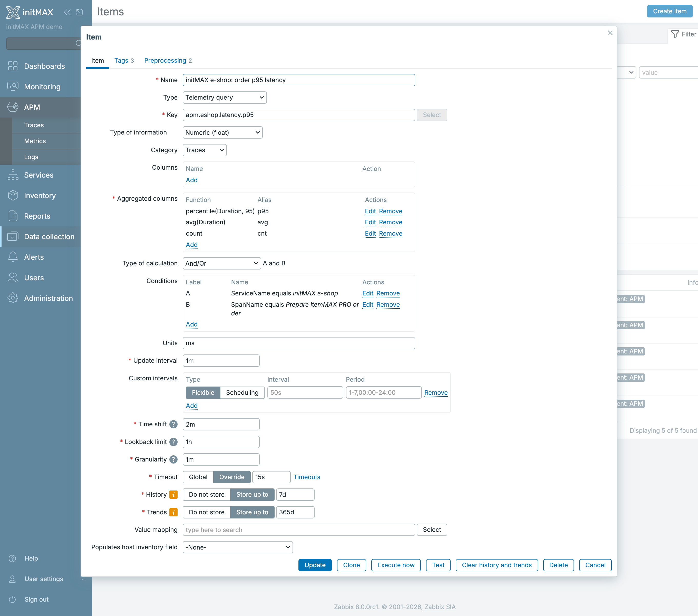Set Timeout to Global
698x616 pixels.
point(198,477)
